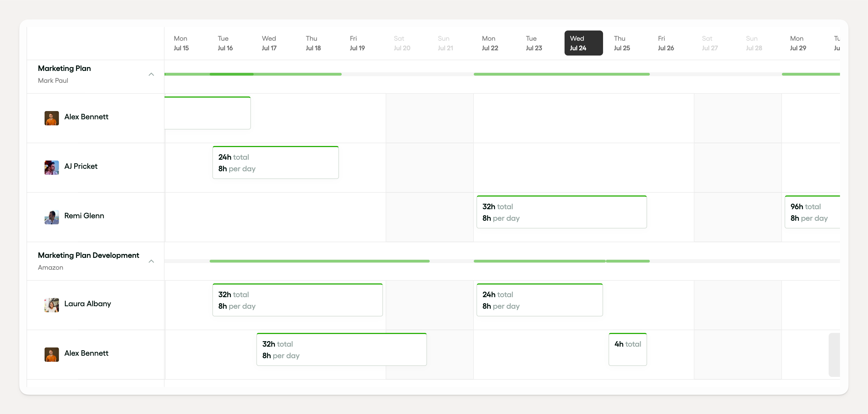
Task: Select the Mon Jul 22 date column header
Action: 490,43
